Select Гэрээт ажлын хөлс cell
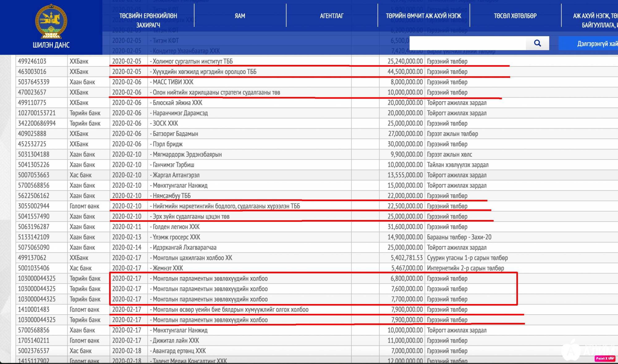Image resolution: width=618 pixels, height=364 pixels. tap(449, 154)
